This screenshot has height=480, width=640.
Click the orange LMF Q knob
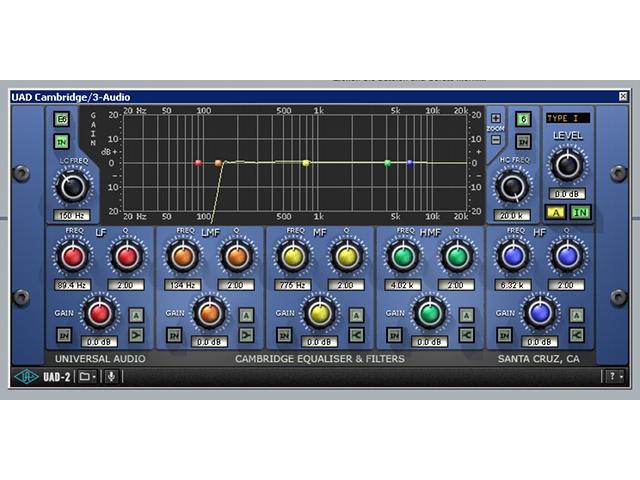[x=237, y=257]
